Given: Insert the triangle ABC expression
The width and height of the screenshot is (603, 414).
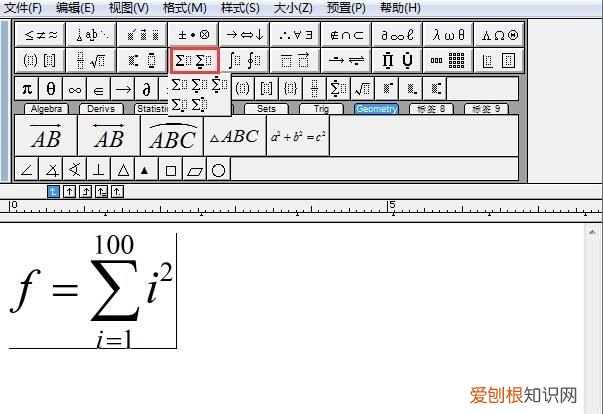Looking at the screenshot, I should point(235,136).
